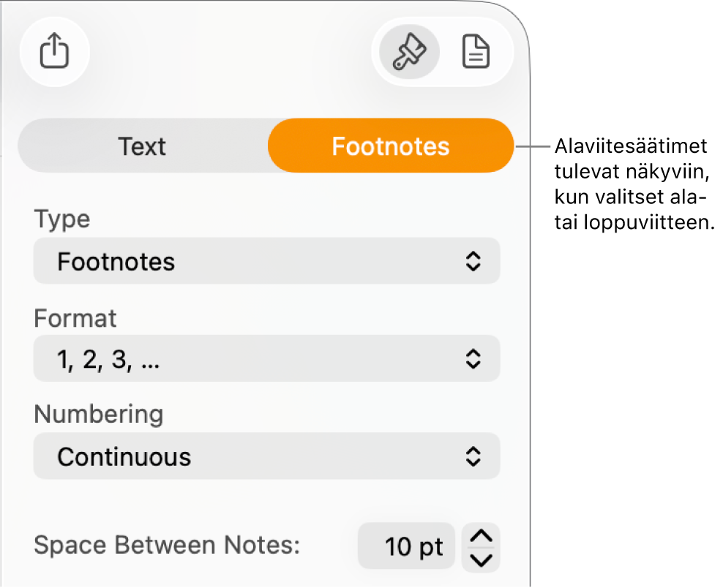Click the 10 pt spacing value field
The height and width of the screenshot is (588, 723).
click(406, 546)
